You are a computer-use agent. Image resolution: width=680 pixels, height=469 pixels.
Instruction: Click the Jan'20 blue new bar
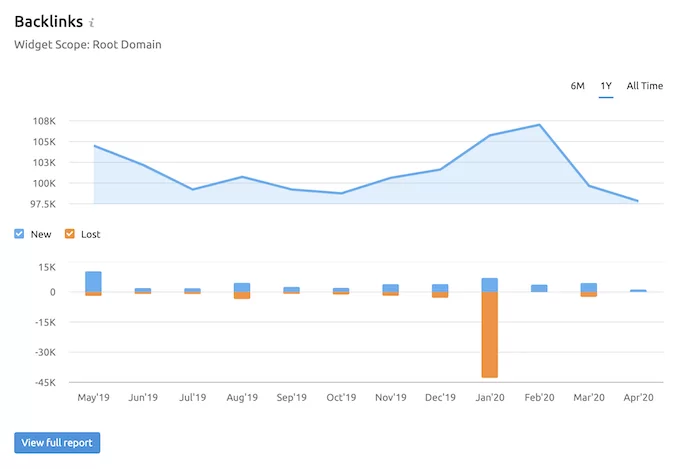point(490,285)
